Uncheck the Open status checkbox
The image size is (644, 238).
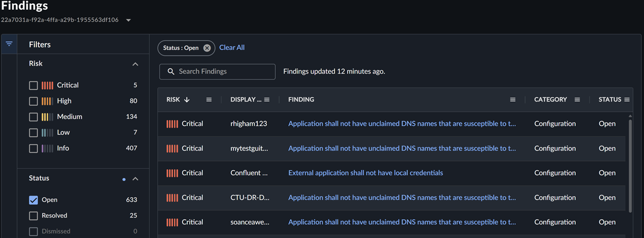pyautogui.click(x=33, y=200)
